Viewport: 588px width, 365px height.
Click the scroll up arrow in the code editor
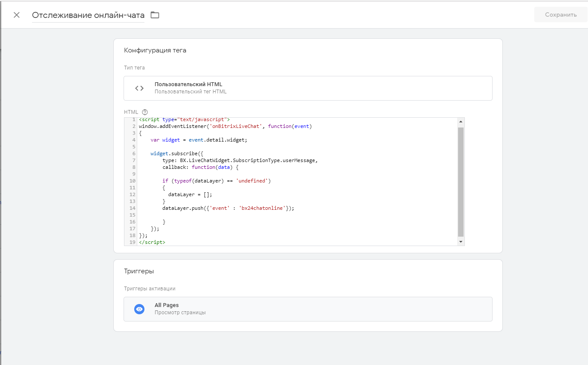(x=460, y=122)
